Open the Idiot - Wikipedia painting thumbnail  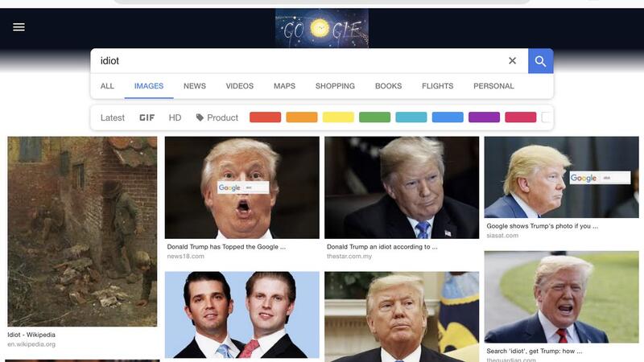[x=82, y=232]
